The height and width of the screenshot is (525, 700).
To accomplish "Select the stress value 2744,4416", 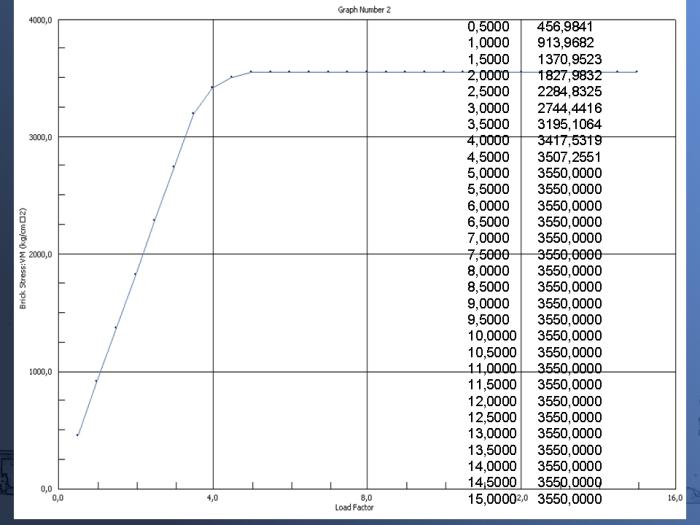I will (569, 107).
